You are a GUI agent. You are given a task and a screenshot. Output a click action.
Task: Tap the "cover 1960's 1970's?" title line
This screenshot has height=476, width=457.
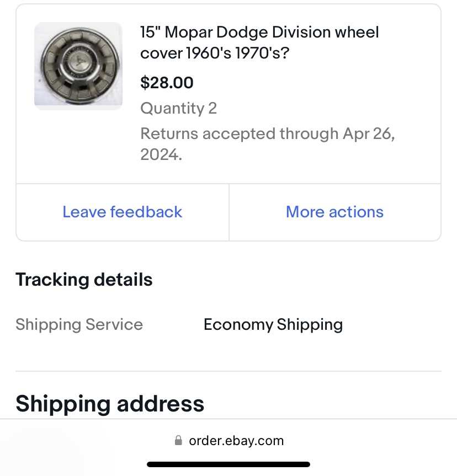(215, 53)
